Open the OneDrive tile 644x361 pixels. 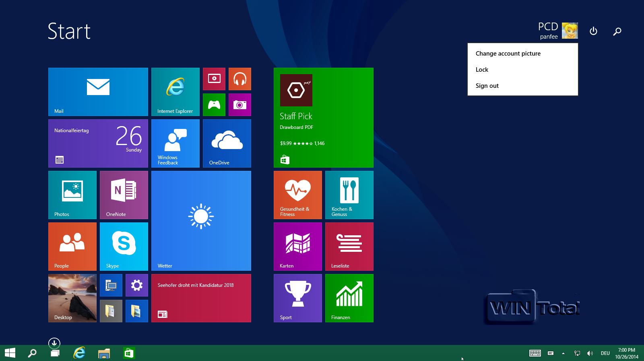tap(227, 143)
